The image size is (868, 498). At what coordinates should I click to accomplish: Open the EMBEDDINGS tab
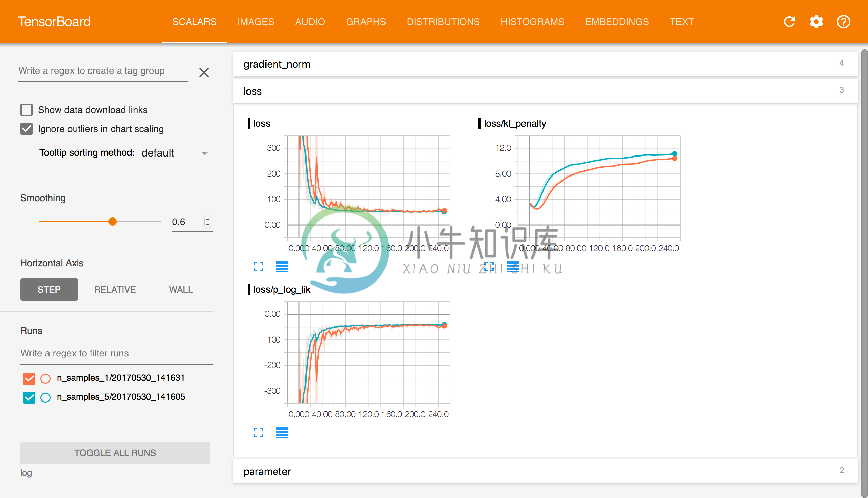pyautogui.click(x=617, y=22)
